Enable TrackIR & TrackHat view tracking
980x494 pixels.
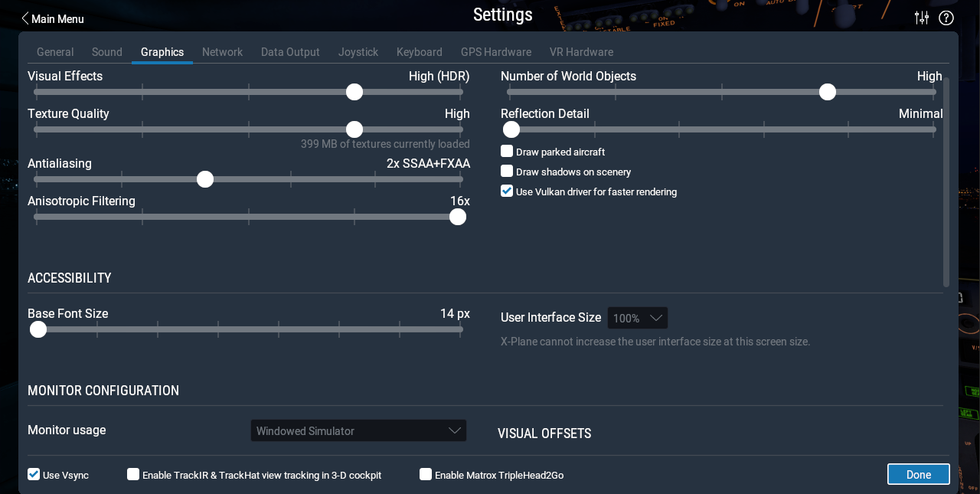133,475
